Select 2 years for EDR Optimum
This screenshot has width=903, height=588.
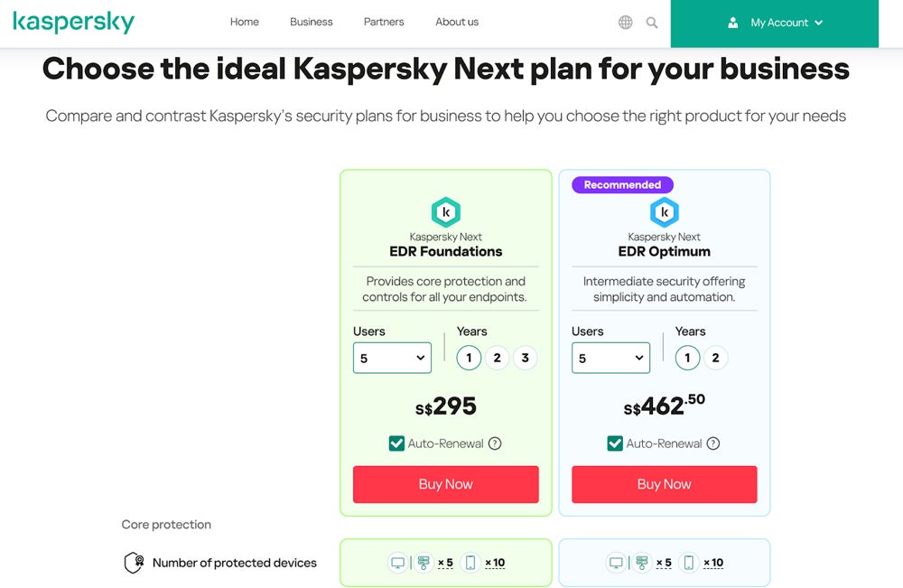coord(715,358)
